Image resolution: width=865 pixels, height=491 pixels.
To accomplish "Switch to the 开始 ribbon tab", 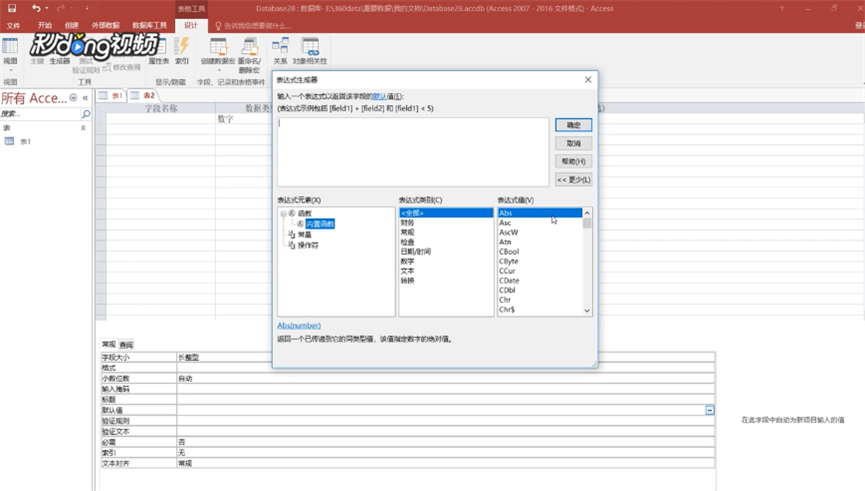I will [x=45, y=25].
